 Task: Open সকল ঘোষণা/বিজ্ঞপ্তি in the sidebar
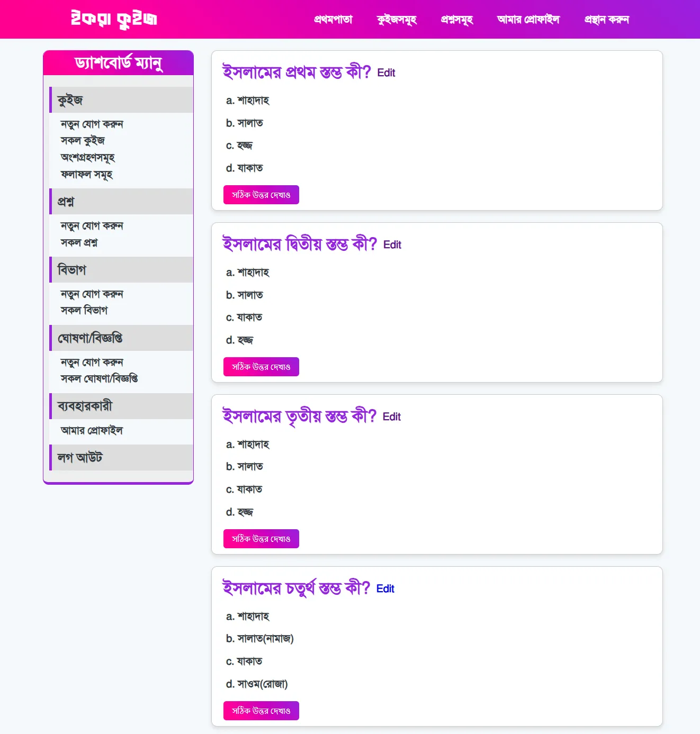99,379
